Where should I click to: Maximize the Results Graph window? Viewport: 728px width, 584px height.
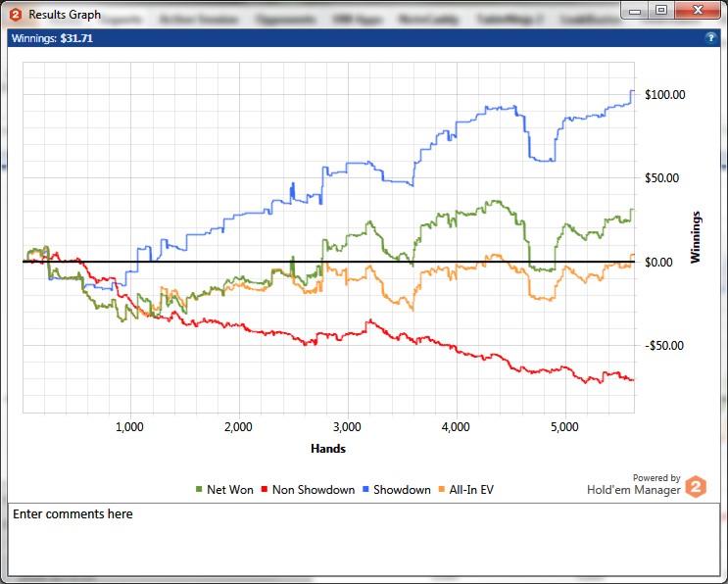[x=661, y=10]
